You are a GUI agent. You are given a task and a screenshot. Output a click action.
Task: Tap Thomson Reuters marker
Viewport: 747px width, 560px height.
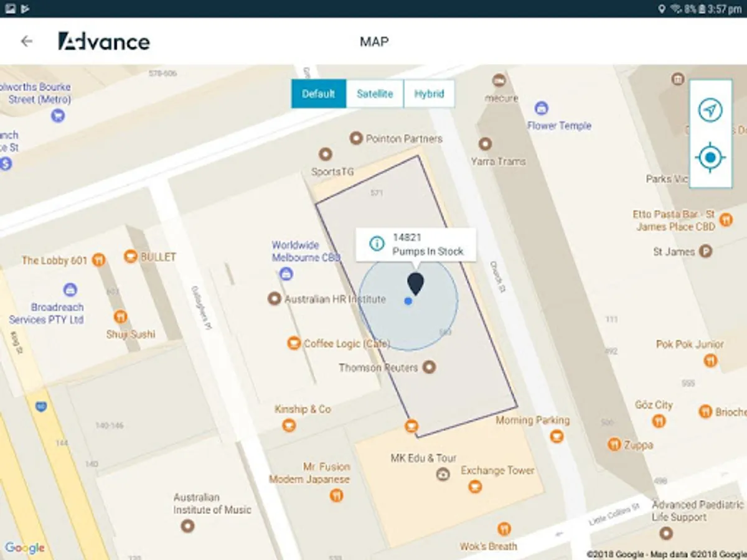pyautogui.click(x=428, y=368)
